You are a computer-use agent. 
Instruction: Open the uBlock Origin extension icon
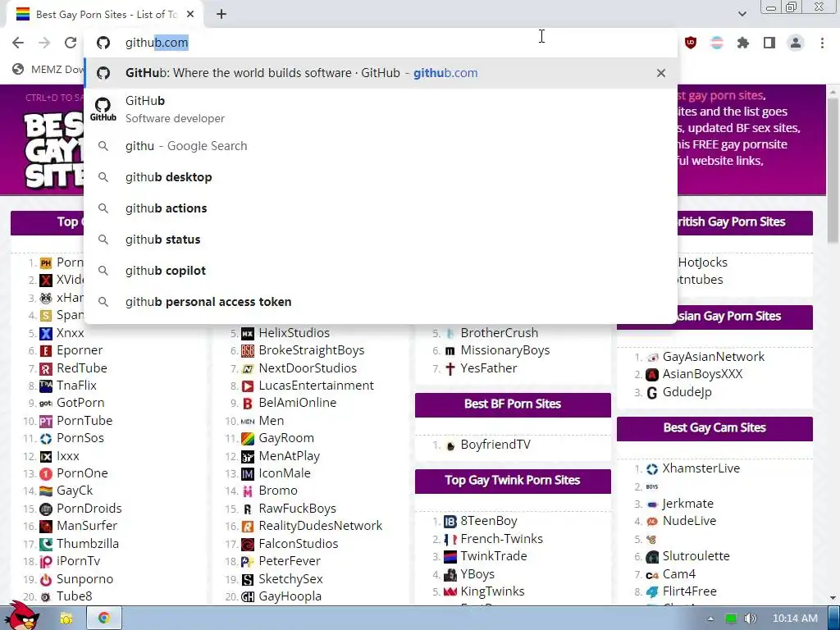[691, 43]
